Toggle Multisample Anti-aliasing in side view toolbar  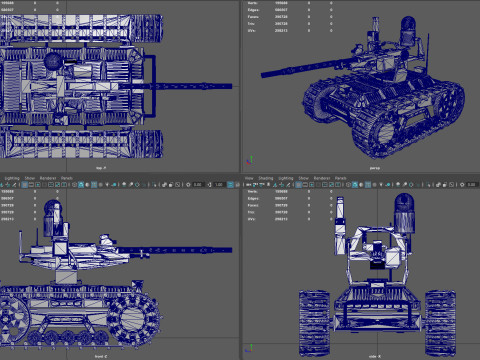411,185
